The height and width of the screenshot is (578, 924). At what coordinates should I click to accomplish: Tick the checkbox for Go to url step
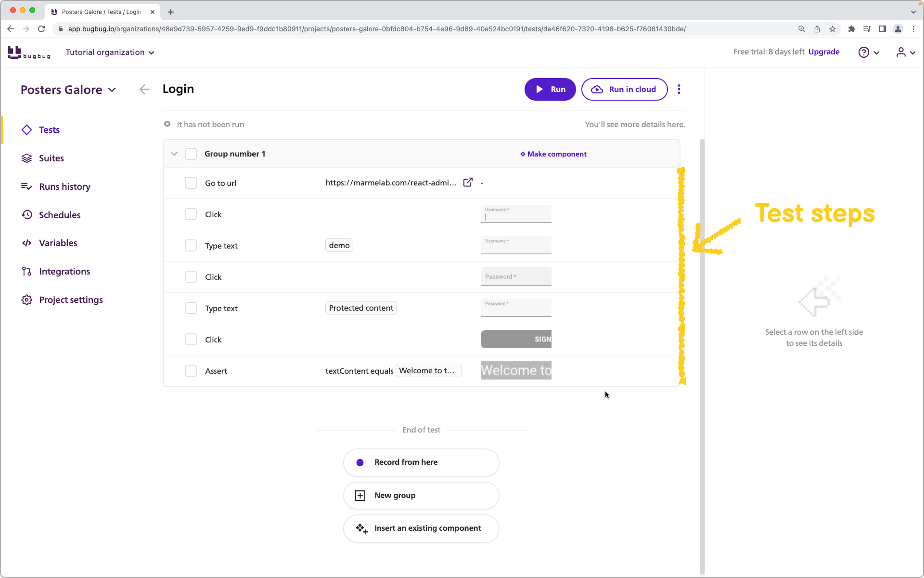pyautogui.click(x=191, y=183)
